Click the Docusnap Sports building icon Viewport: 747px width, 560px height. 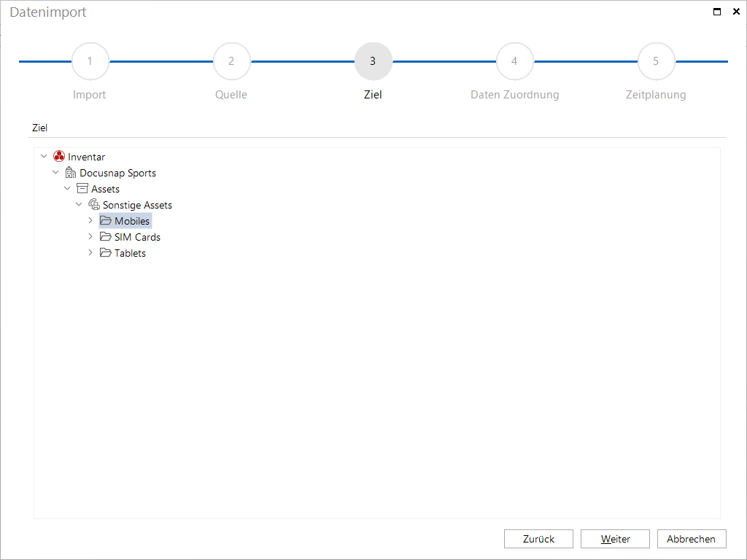71,172
